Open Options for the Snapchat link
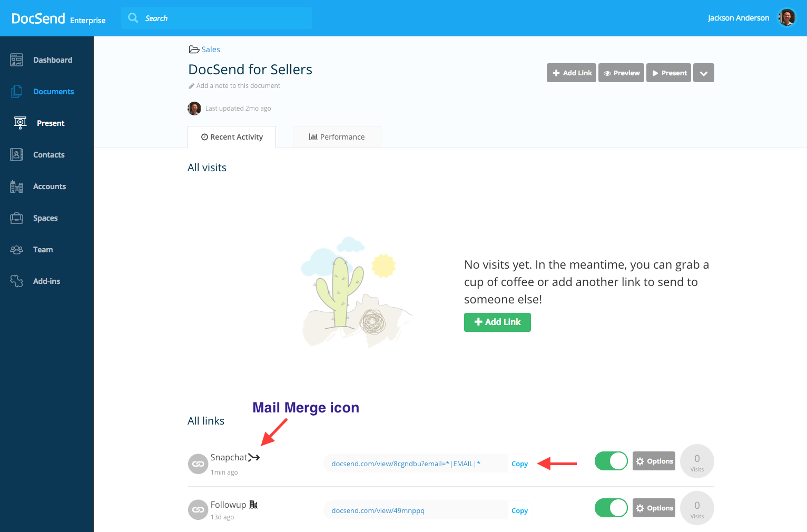This screenshot has width=807, height=532. click(x=654, y=461)
